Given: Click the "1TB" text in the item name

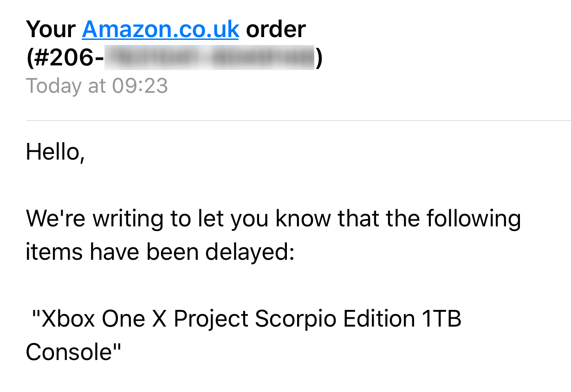Looking at the screenshot, I should [x=441, y=319].
